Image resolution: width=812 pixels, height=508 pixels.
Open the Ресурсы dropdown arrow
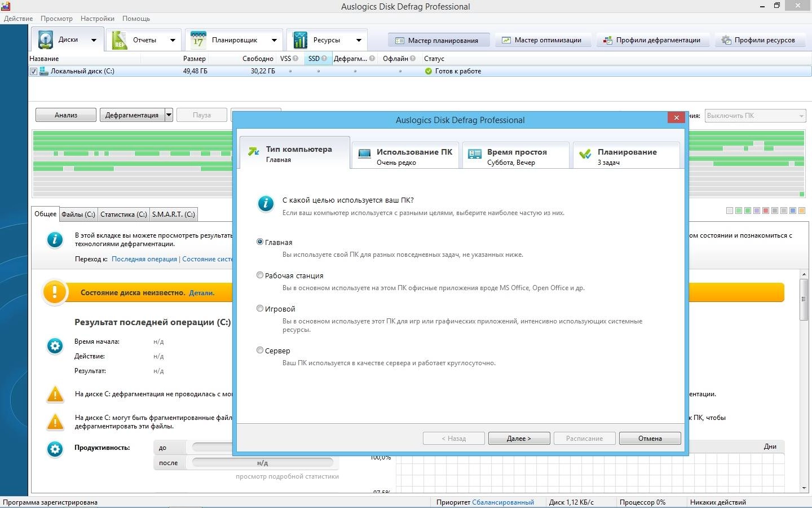point(359,40)
